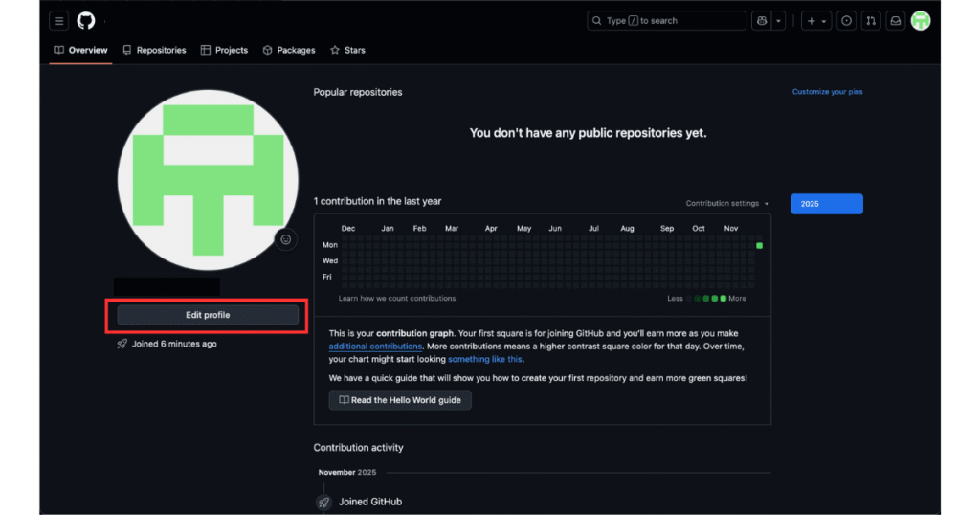
Task: Expand the Contribution settings dropdown
Action: pos(727,204)
